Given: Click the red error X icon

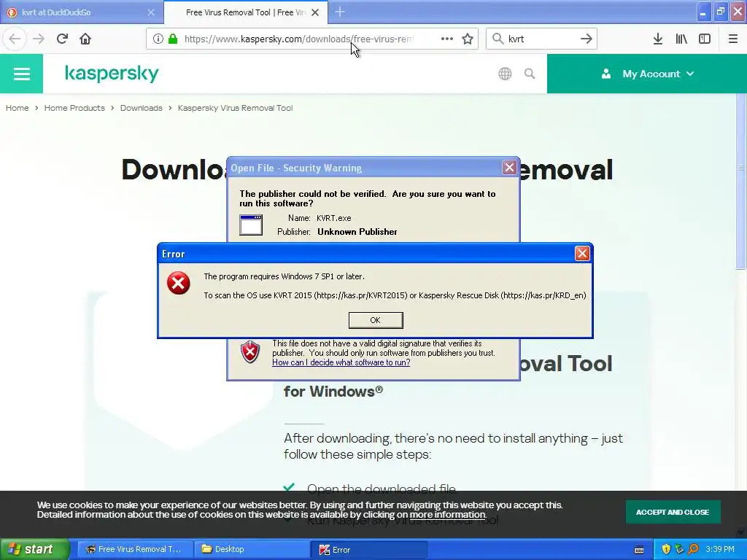Looking at the screenshot, I should 179,284.
